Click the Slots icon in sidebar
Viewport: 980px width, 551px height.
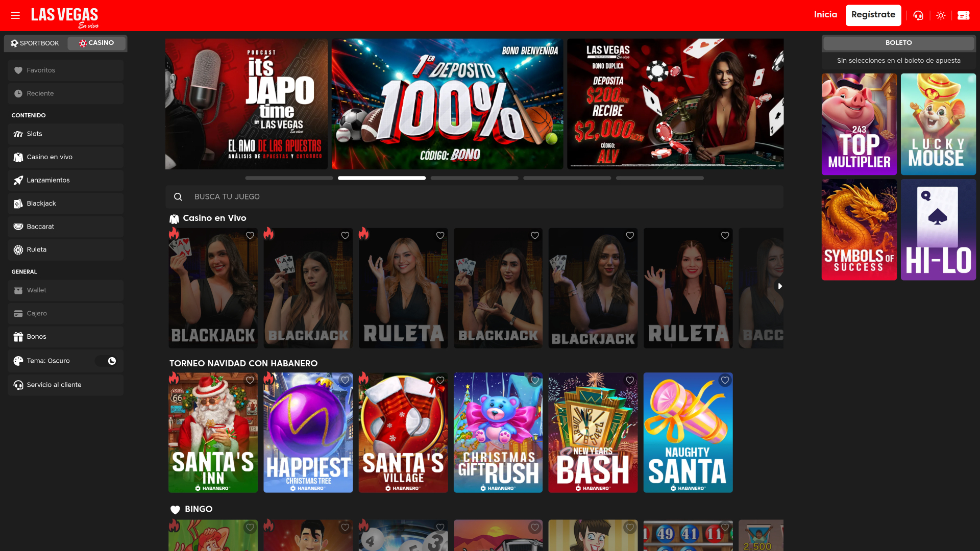tap(18, 134)
